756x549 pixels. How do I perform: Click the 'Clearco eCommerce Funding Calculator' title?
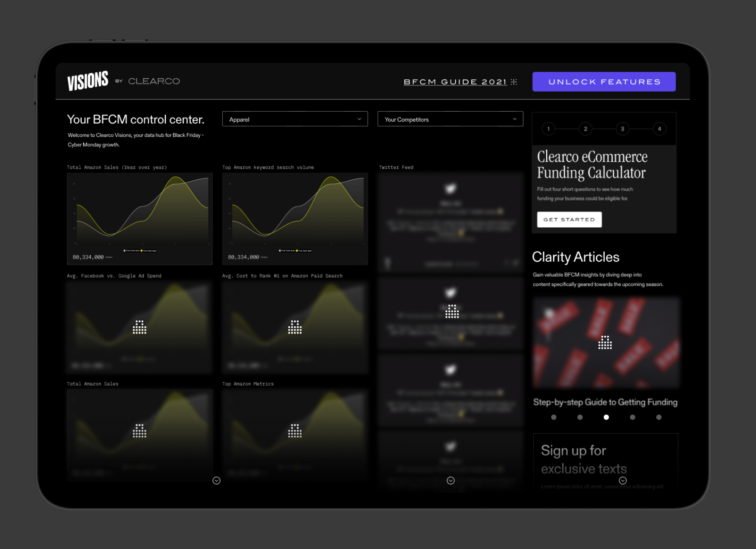tap(592, 164)
